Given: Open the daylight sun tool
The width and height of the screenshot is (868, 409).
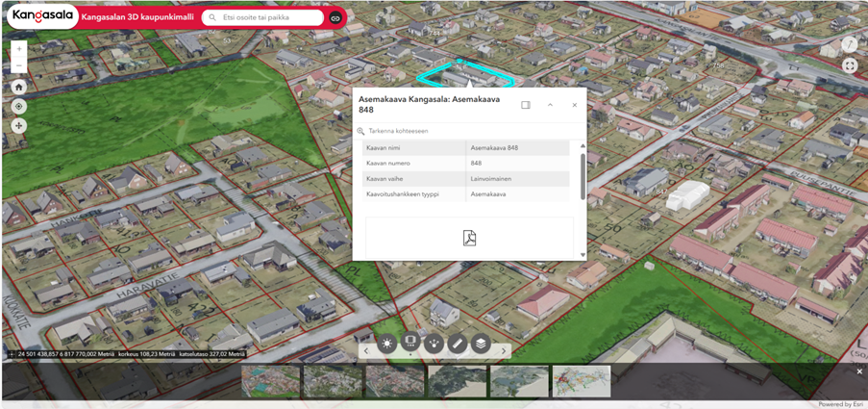Looking at the screenshot, I should [x=387, y=343].
